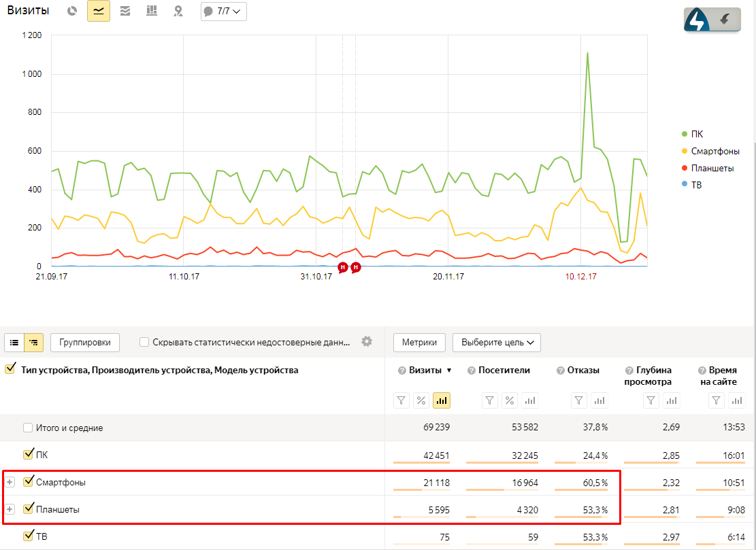Enable hiding statistically unreliable data
This screenshot has width=756, height=550.
[x=144, y=343]
